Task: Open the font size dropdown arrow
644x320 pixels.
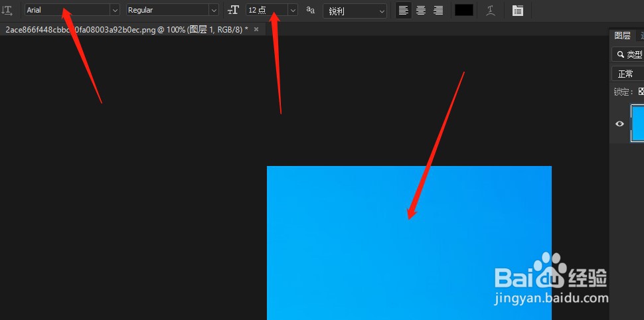Action: coord(293,10)
